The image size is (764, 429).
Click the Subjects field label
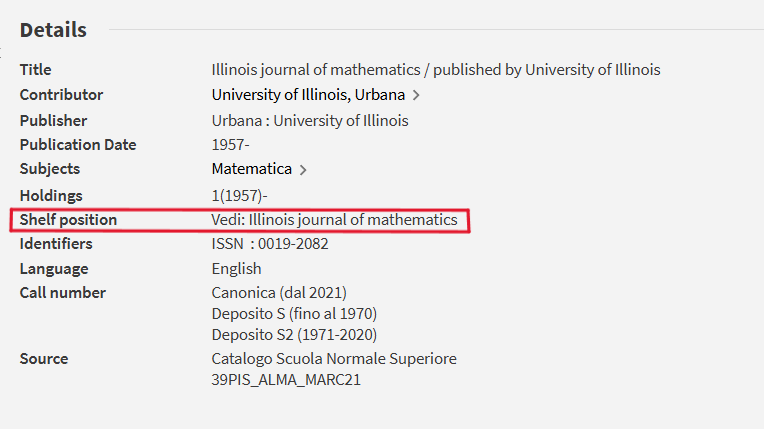(x=50, y=169)
